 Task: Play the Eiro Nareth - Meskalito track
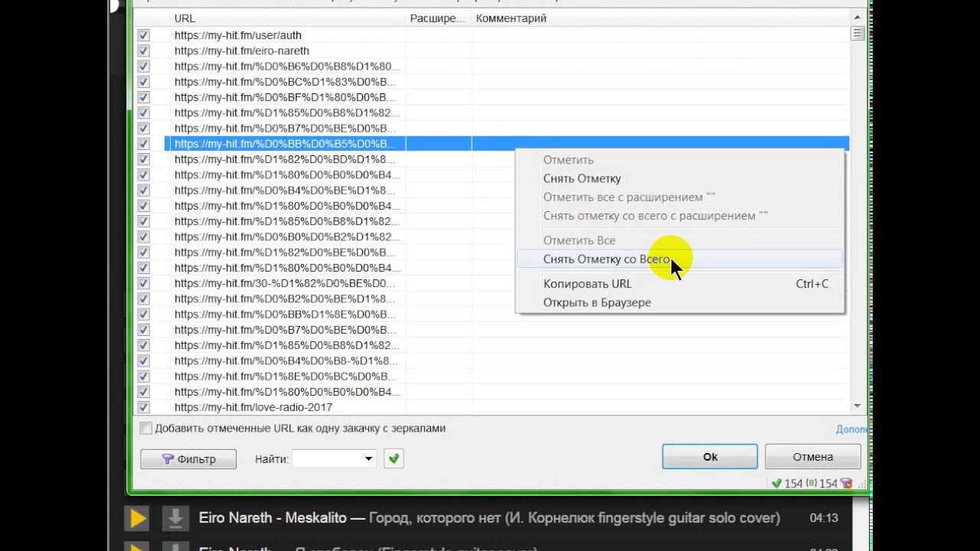coord(138,518)
